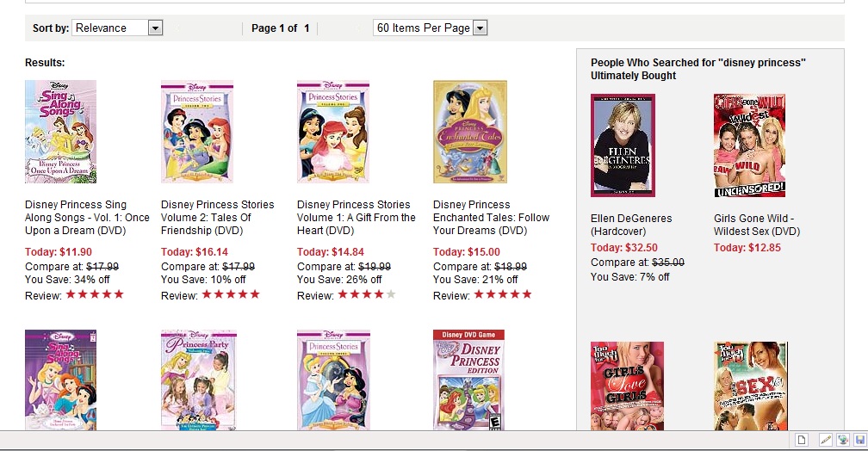Open Princess Stories Volume 2 Tales Of Friendship

(x=218, y=218)
